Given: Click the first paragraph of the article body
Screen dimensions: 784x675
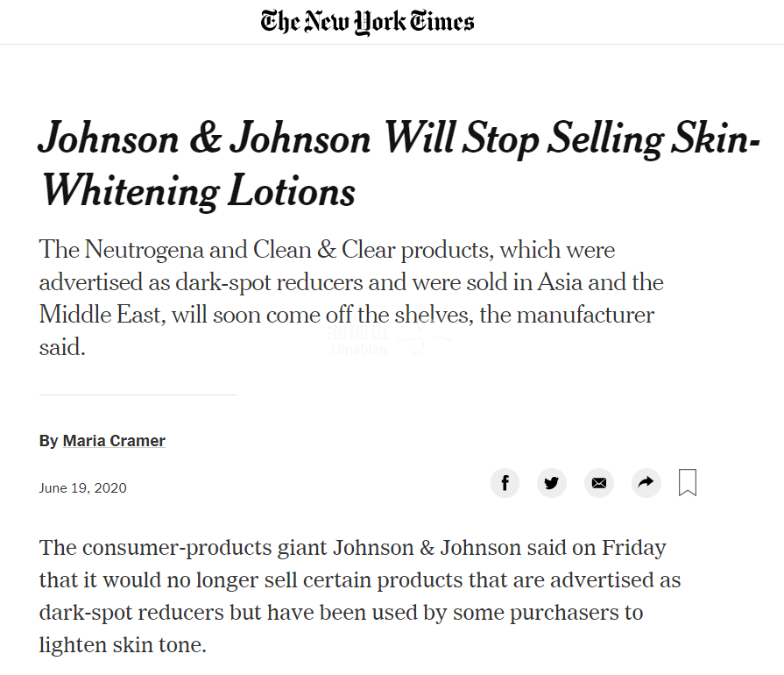Looking at the screenshot, I should [x=359, y=596].
